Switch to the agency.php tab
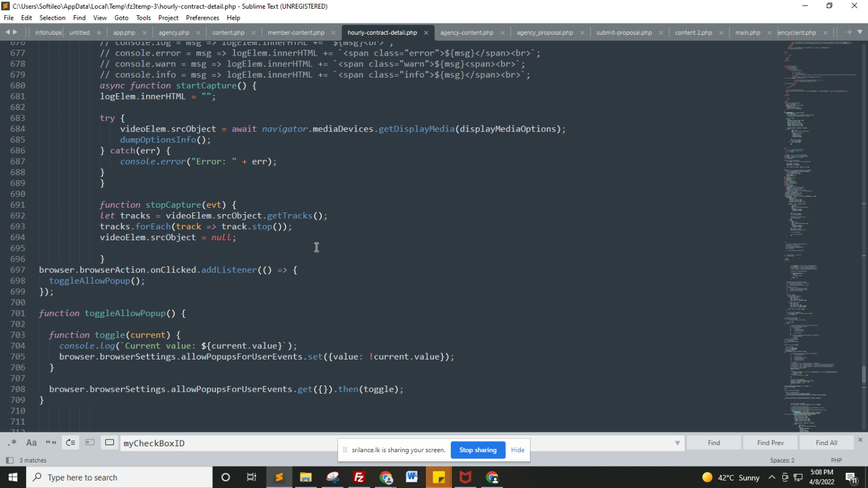868x488 pixels. (x=174, y=33)
